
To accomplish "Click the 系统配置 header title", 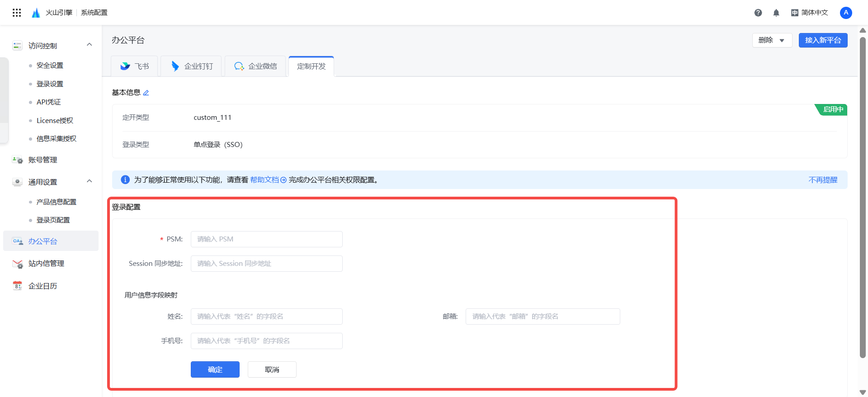I will (94, 13).
